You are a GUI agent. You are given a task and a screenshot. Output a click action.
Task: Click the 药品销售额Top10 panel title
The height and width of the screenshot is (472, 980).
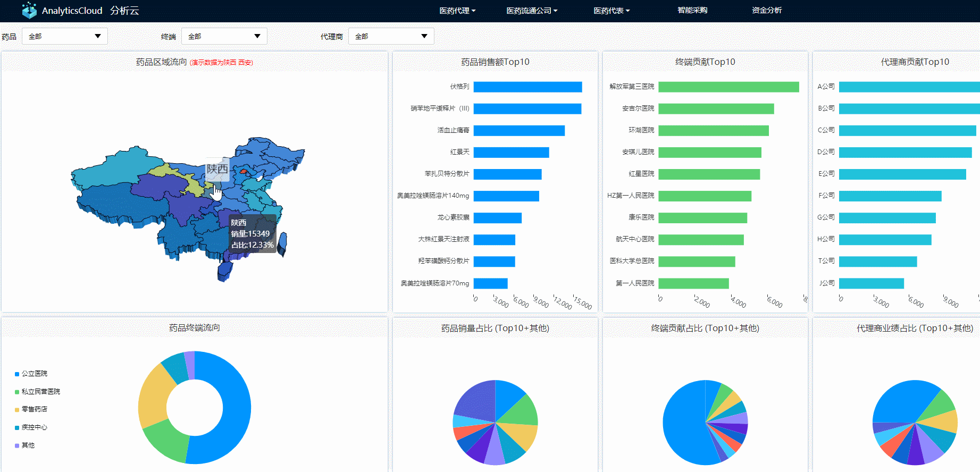[x=495, y=62]
